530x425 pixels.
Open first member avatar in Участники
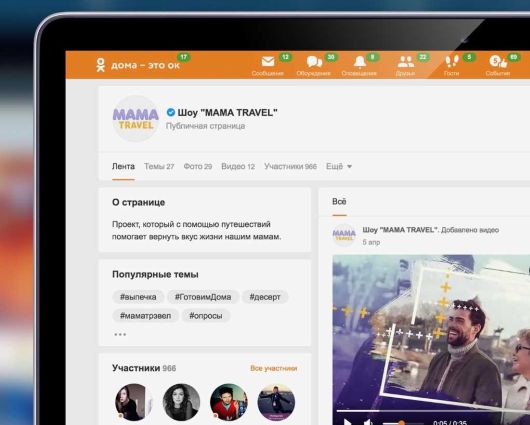[134, 402]
